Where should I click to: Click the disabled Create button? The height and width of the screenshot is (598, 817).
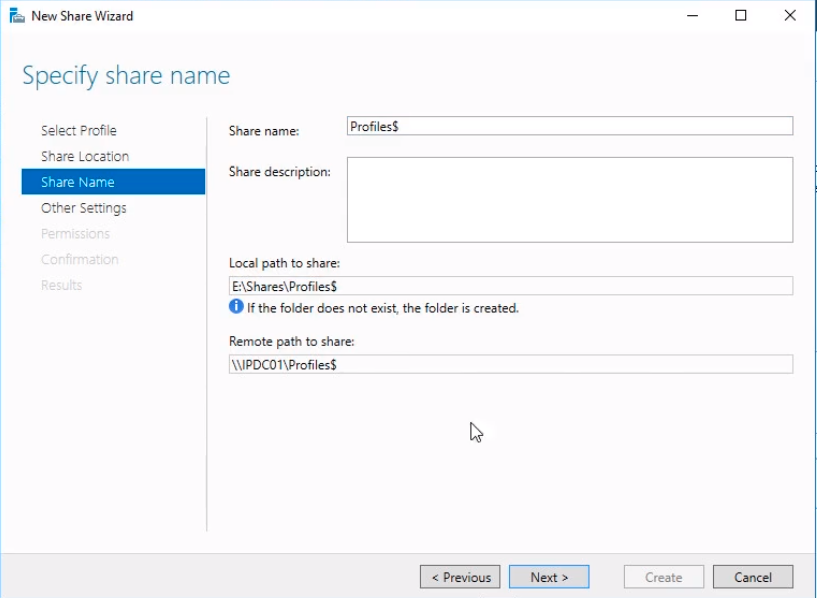663,577
